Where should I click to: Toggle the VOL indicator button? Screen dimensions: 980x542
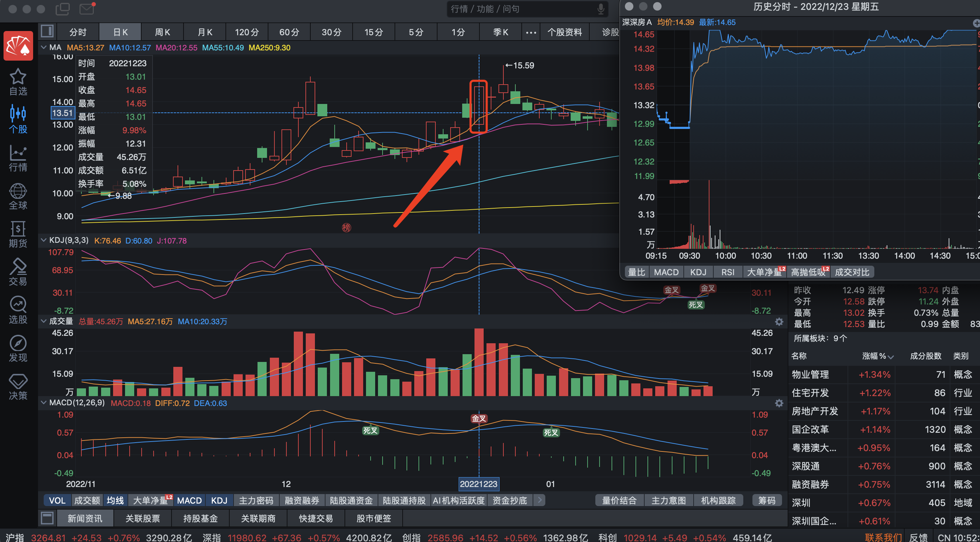click(x=57, y=500)
